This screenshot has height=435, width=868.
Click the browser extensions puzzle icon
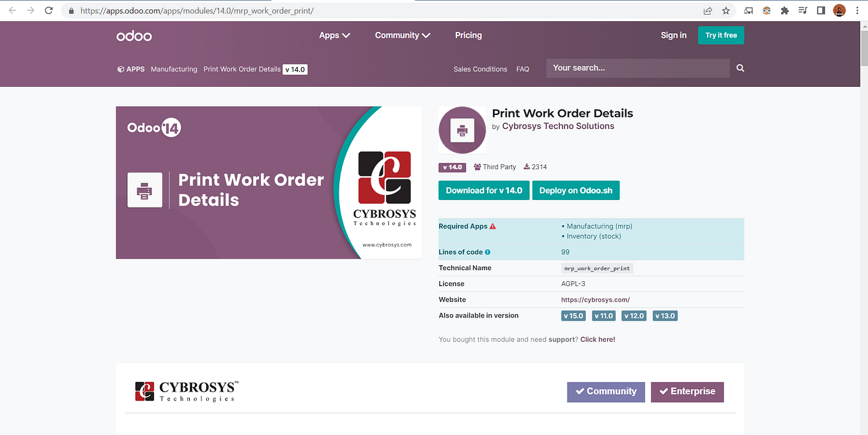pyautogui.click(x=784, y=10)
